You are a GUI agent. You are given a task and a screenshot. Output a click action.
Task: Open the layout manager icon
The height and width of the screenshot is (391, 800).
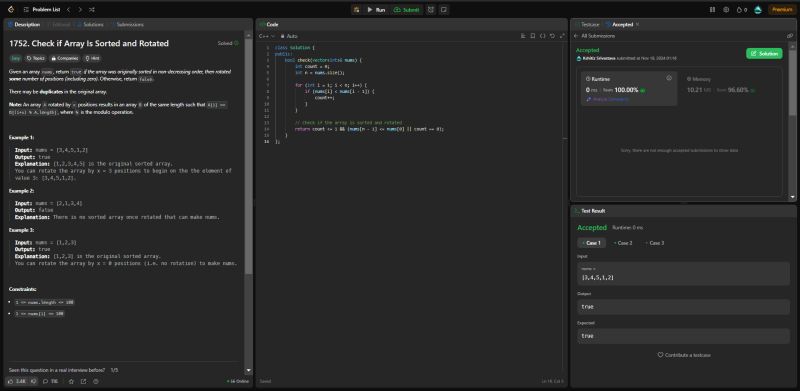pyautogui.click(x=713, y=10)
